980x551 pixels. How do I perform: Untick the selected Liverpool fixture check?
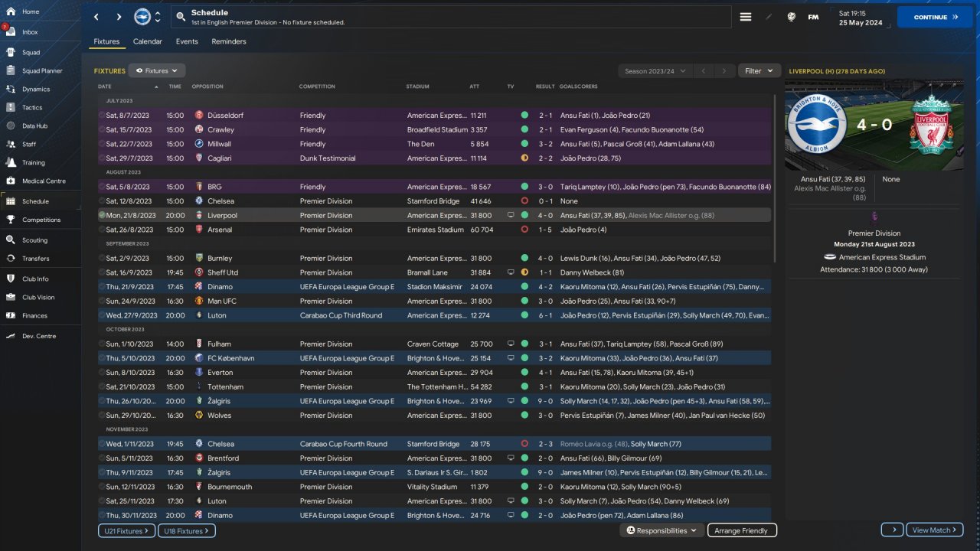coord(102,216)
